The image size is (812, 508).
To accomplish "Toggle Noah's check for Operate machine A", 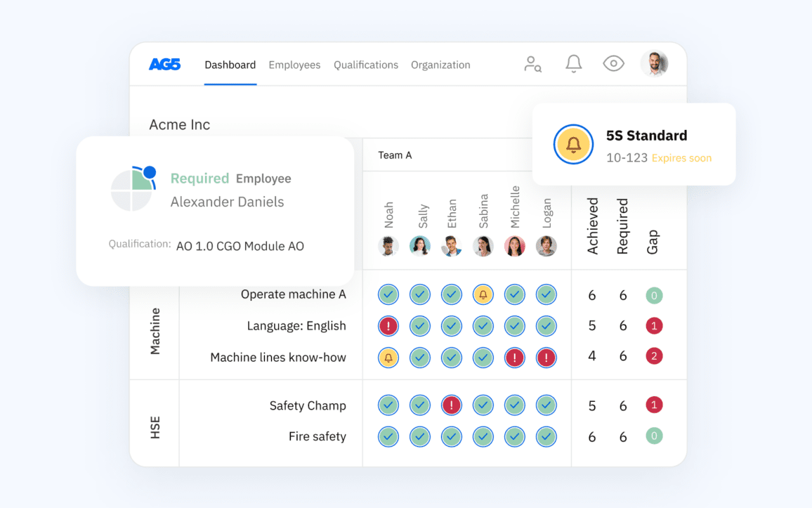I will coord(388,294).
